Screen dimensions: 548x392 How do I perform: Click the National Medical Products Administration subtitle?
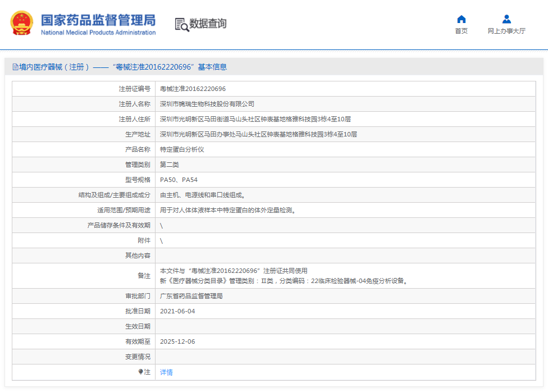[x=98, y=33]
